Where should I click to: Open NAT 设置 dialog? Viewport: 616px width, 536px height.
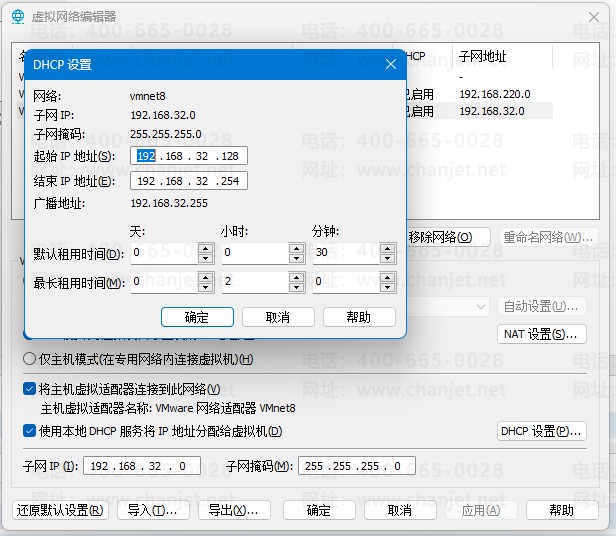click(x=542, y=334)
